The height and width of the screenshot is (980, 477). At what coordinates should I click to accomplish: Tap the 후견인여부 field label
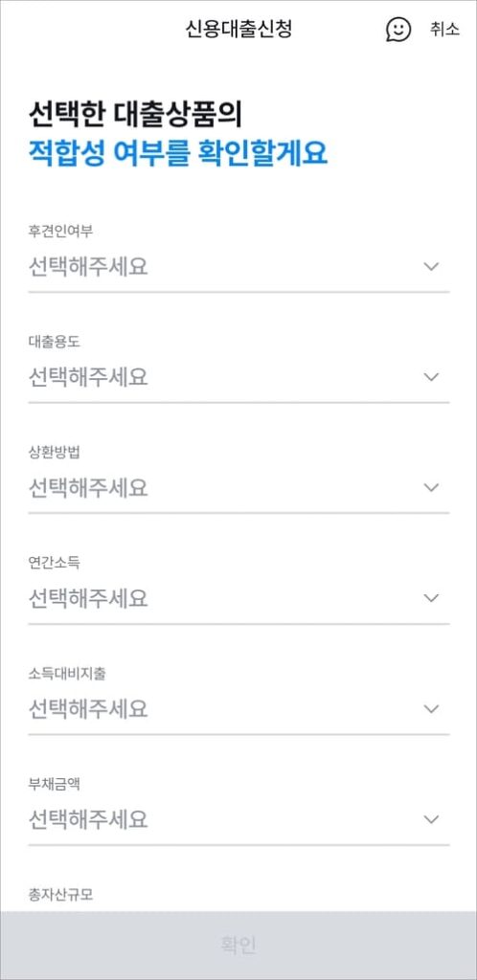[x=60, y=232]
